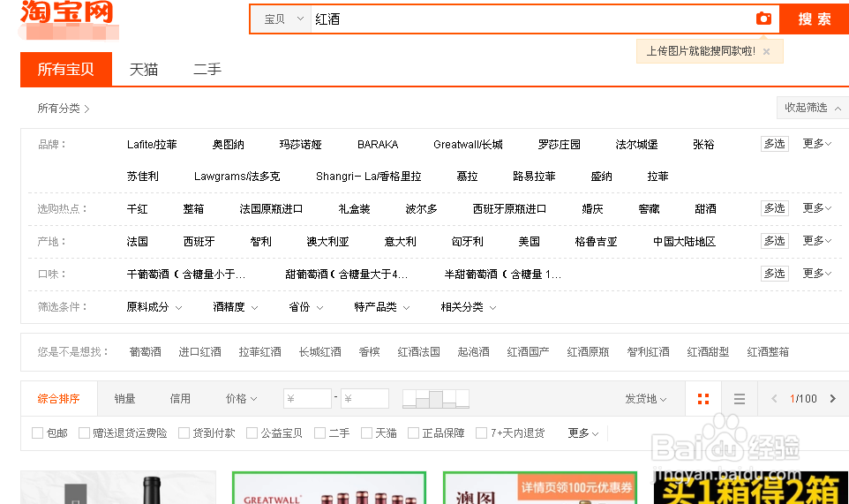Click 多选 in the 产地 row

[774, 240]
